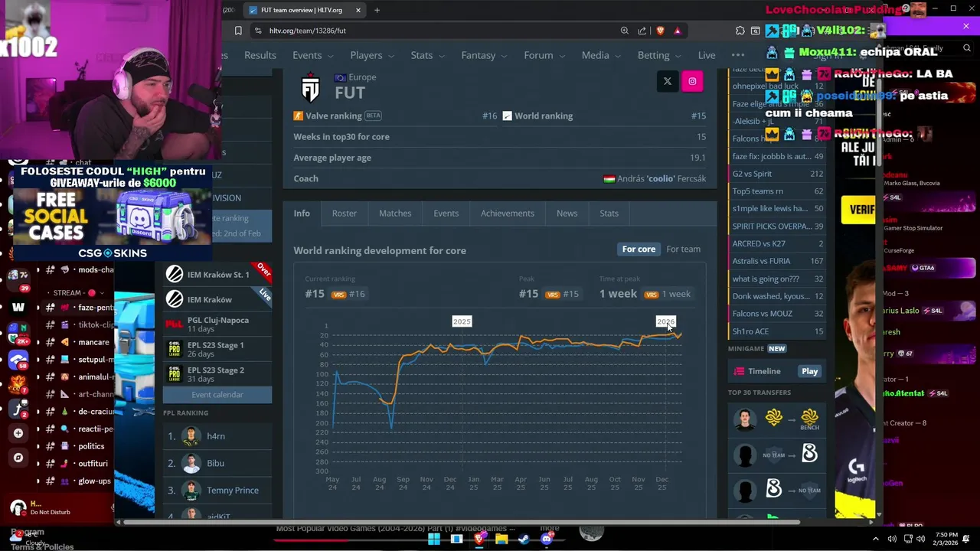This screenshot has height=551, width=980.
Task: Open Temny Prince's FPL ranking profile
Action: [x=232, y=490]
